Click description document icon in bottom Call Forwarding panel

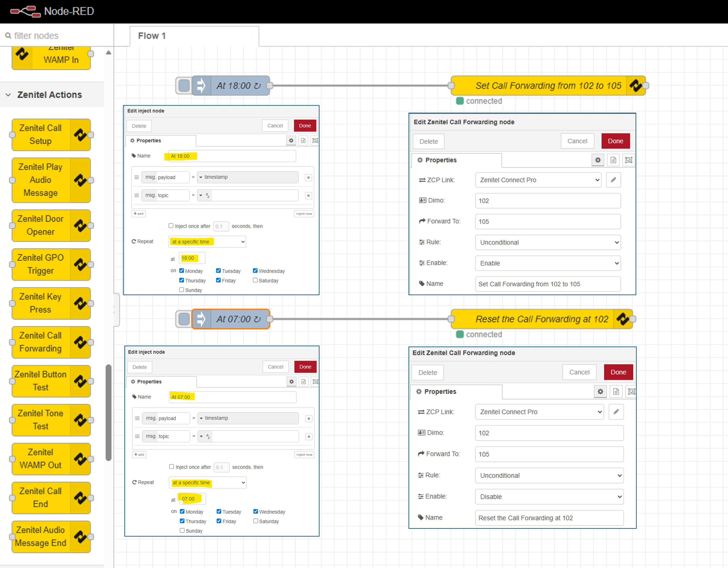[616, 392]
